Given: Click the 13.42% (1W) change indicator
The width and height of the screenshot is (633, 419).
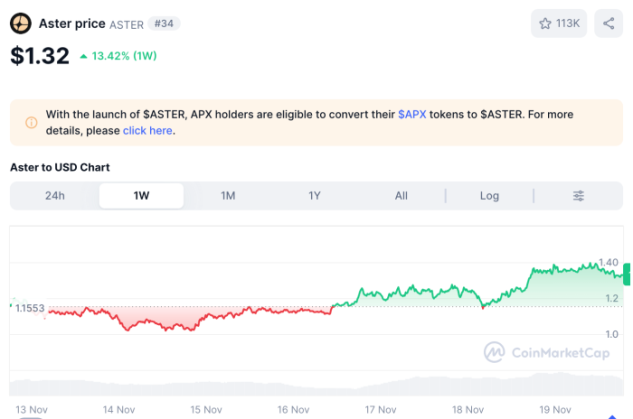Looking at the screenshot, I should 118,56.
